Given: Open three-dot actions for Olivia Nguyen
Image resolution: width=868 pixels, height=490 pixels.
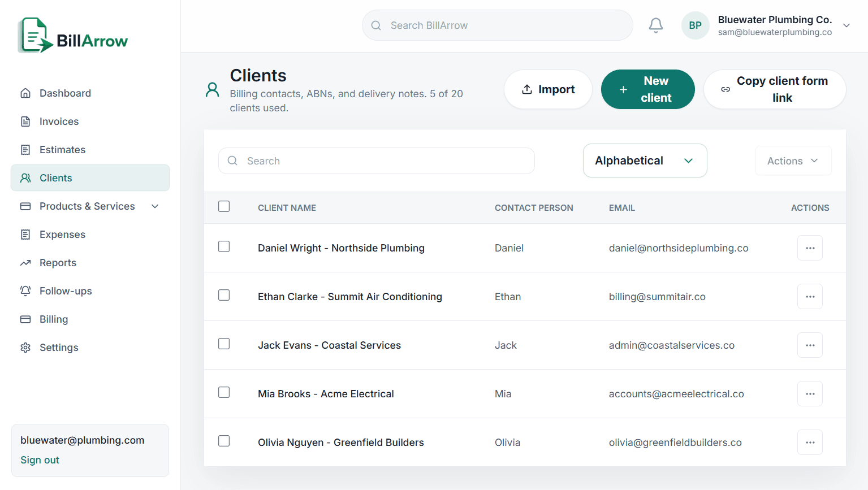Looking at the screenshot, I should click(810, 443).
